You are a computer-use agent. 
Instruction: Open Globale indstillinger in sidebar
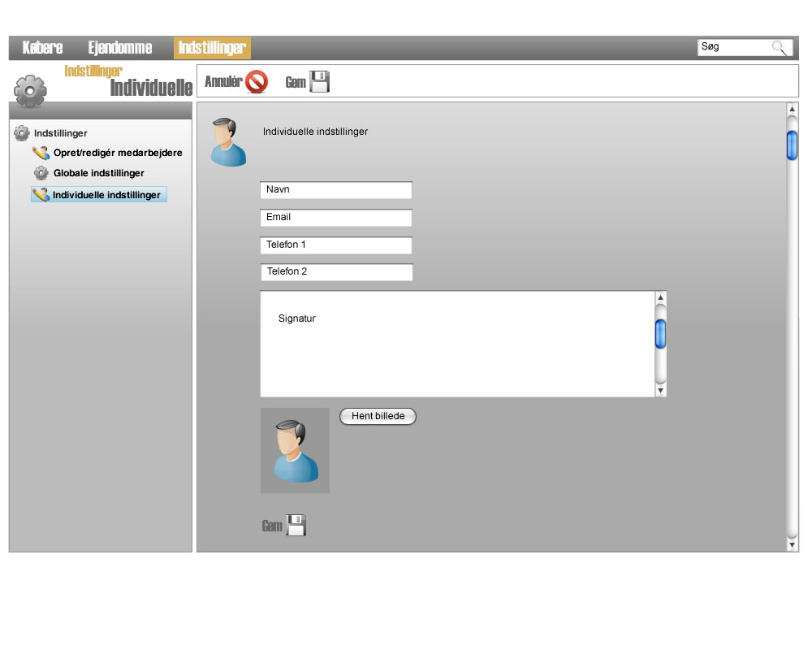click(99, 173)
